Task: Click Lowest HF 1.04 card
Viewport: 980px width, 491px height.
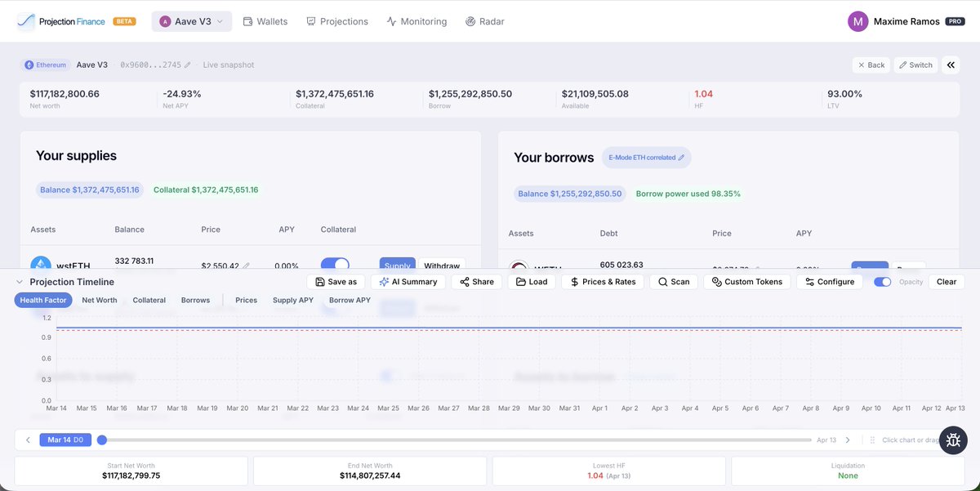Action: tap(608, 471)
